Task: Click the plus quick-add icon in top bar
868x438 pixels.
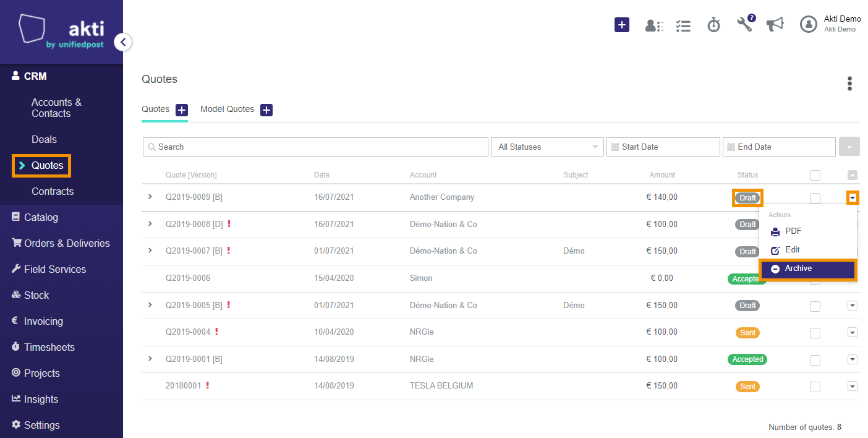Action: pyautogui.click(x=621, y=25)
